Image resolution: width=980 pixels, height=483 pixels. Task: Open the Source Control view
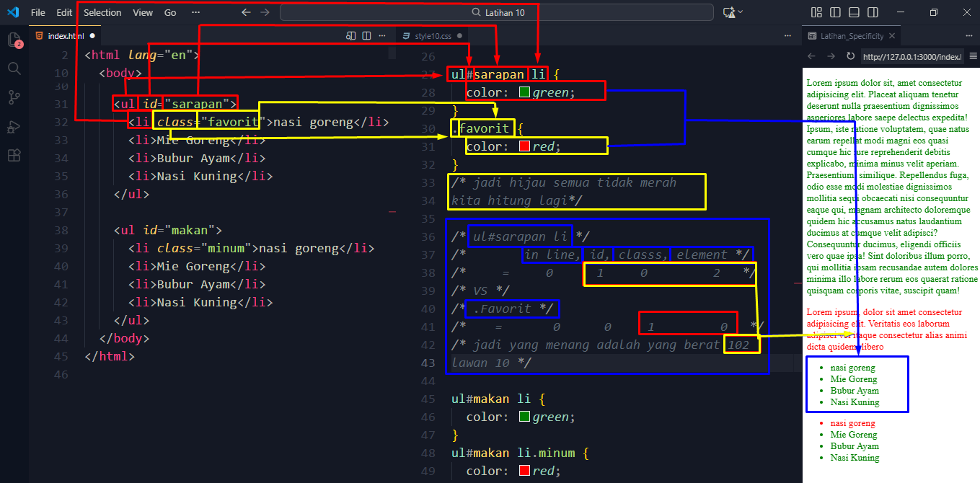click(x=14, y=97)
